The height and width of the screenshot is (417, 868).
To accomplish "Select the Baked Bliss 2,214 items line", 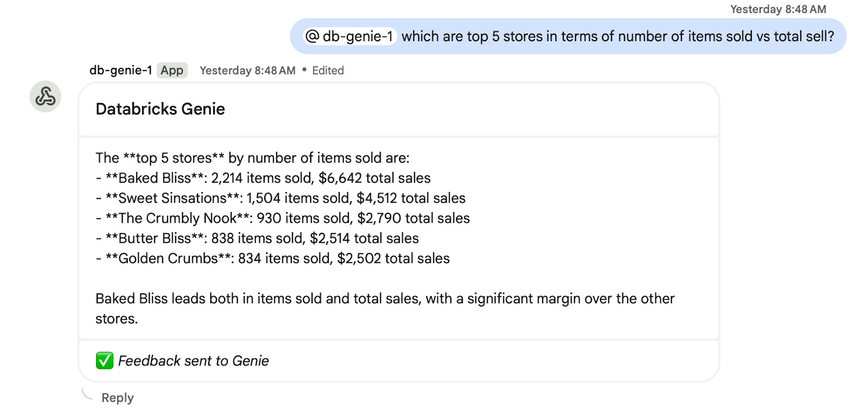I will pos(263,178).
